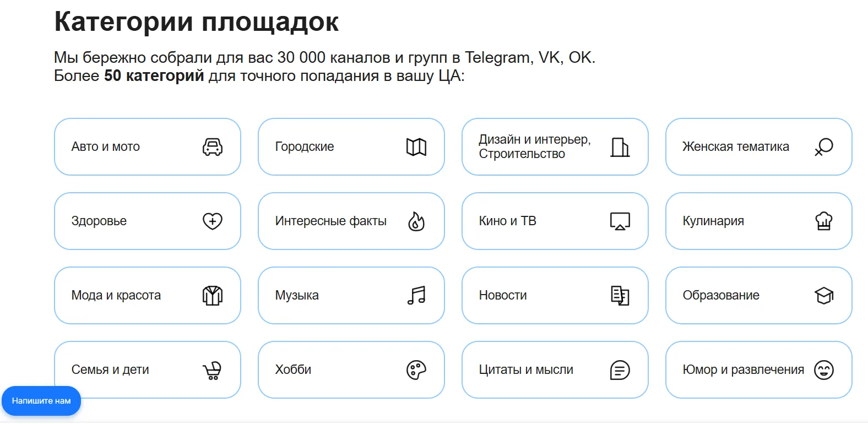Click the flame icon in Интересные факты

pyautogui.click(x=416, y=221)
